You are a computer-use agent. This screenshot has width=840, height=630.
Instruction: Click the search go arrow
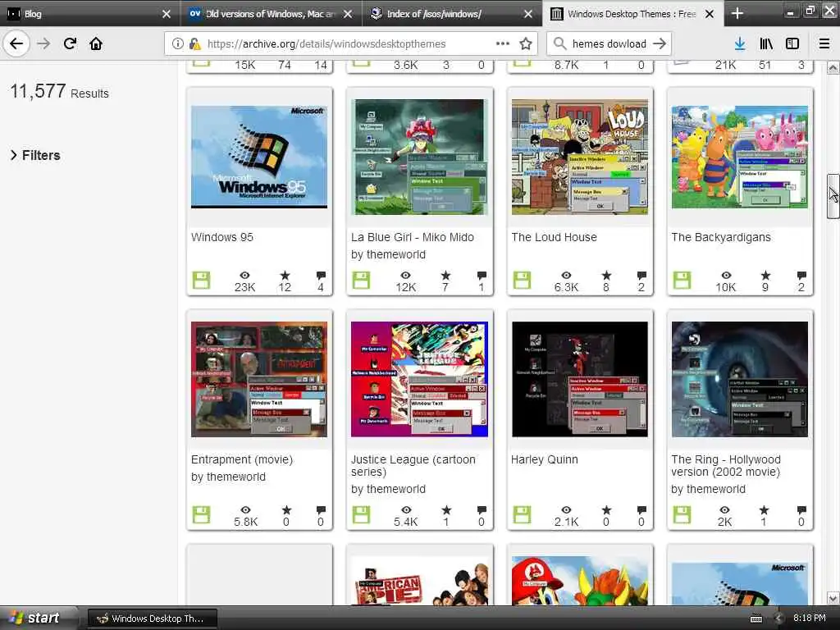point(660,44)
